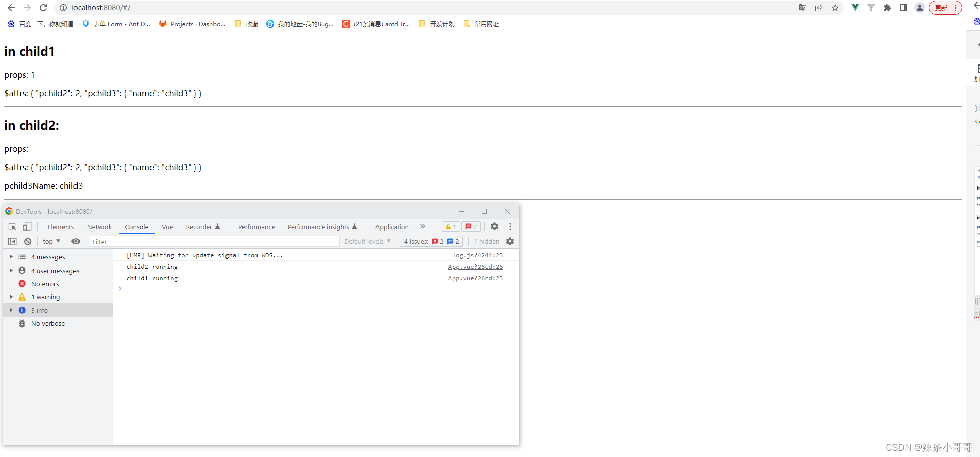Open source link log.js?4244:23
This screenshot has height=457, width=980.
[477, 255]
